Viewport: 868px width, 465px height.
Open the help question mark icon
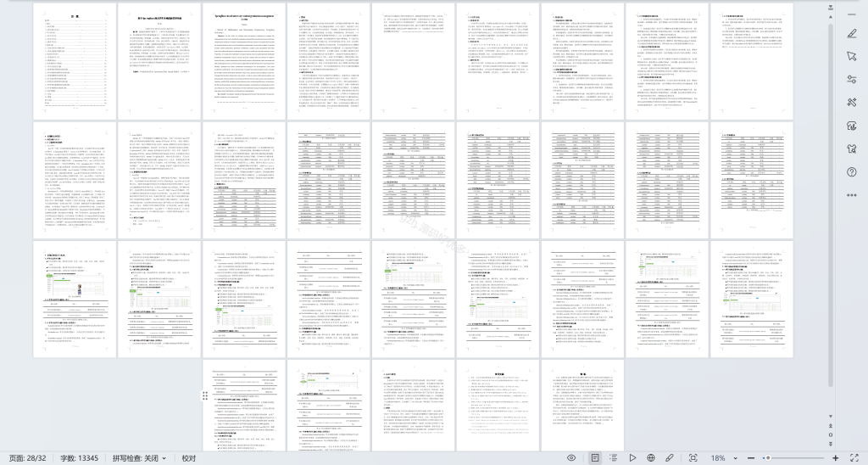coord(851,171)
